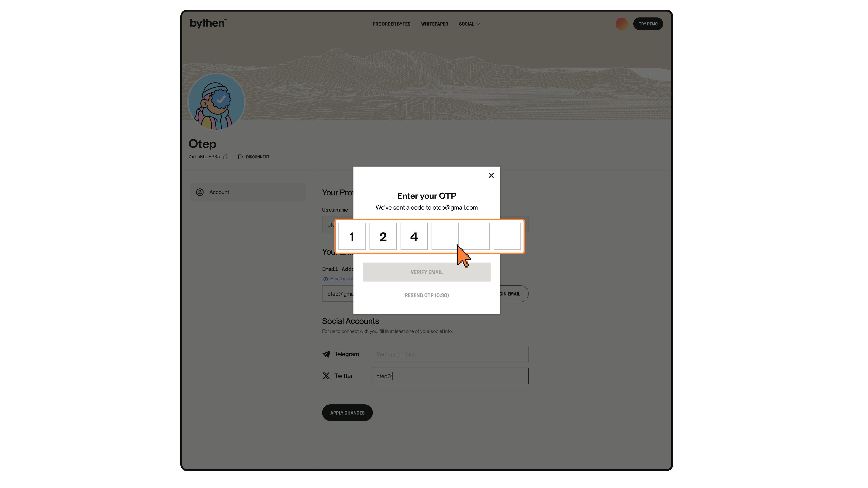Click the Try Demo button
The width and height of the screenshot is (868, 488).
pyautogui.click(x=648, y=24)
